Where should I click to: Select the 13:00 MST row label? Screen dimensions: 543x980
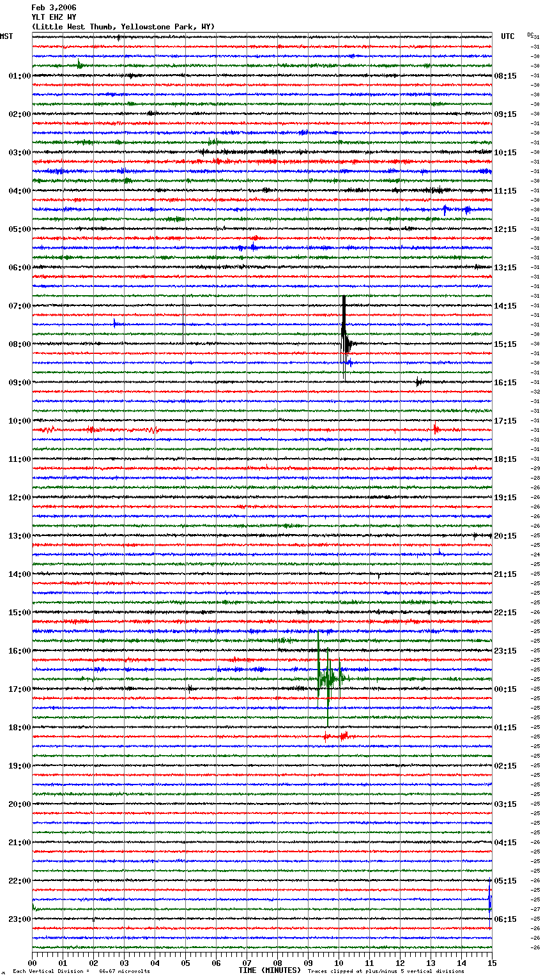tap(20, 536)
